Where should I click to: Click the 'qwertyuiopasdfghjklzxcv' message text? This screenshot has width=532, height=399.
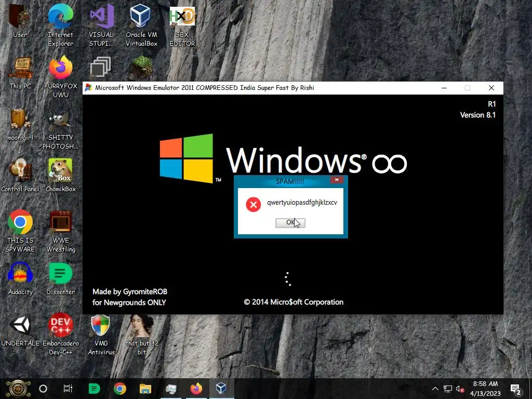[x=302, y=203]
